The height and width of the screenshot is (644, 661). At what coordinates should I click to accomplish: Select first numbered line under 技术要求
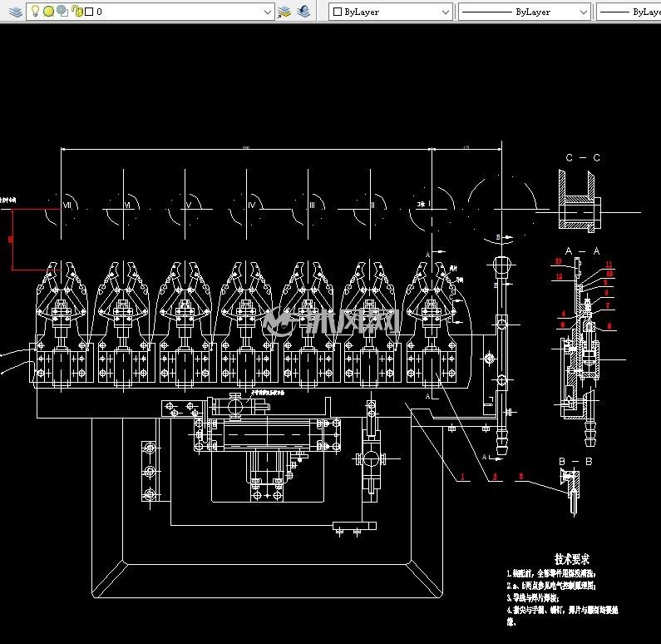[550, 573]
